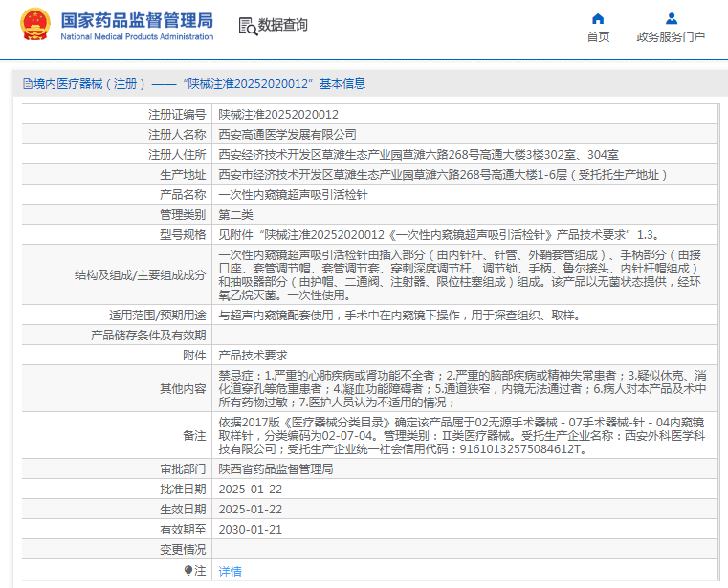Open 首页 home link
Viewport: 728px width, 588px height.
[x=598, y=36]
